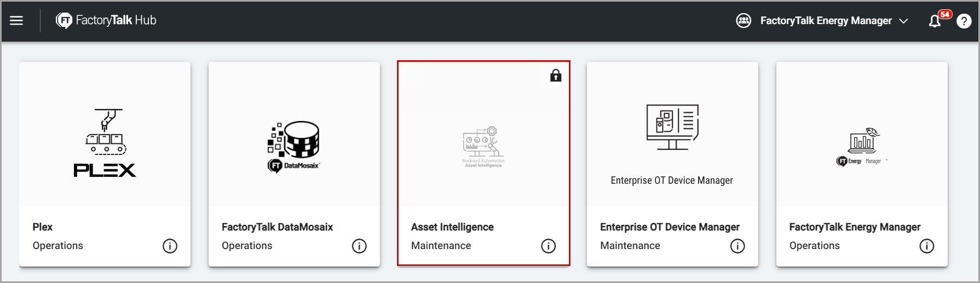Click the Plex card title
This screenshot has width=980, height=283.
point(43,227)
